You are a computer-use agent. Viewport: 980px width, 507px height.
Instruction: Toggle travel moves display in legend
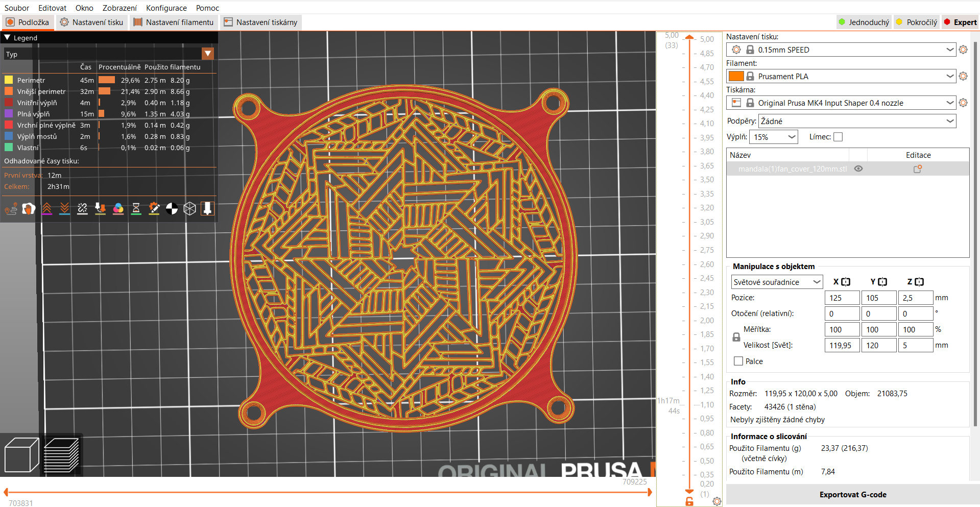(x=11, y=208)
